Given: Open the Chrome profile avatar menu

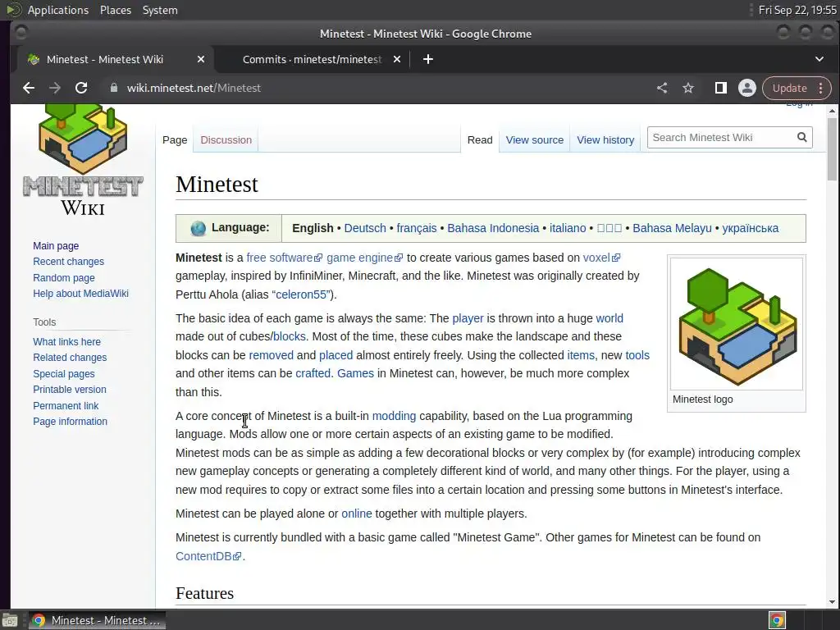Looking at the screenshot, I should pos(746,88).
